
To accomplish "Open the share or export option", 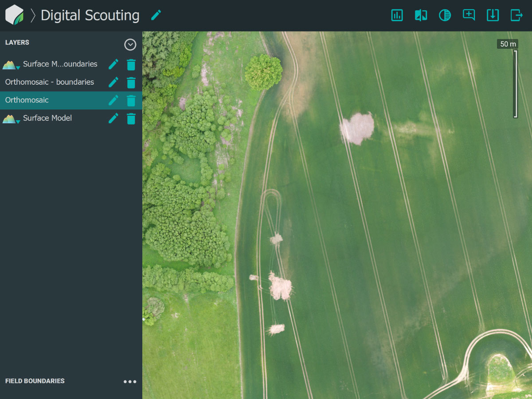I will coord(516,15).
